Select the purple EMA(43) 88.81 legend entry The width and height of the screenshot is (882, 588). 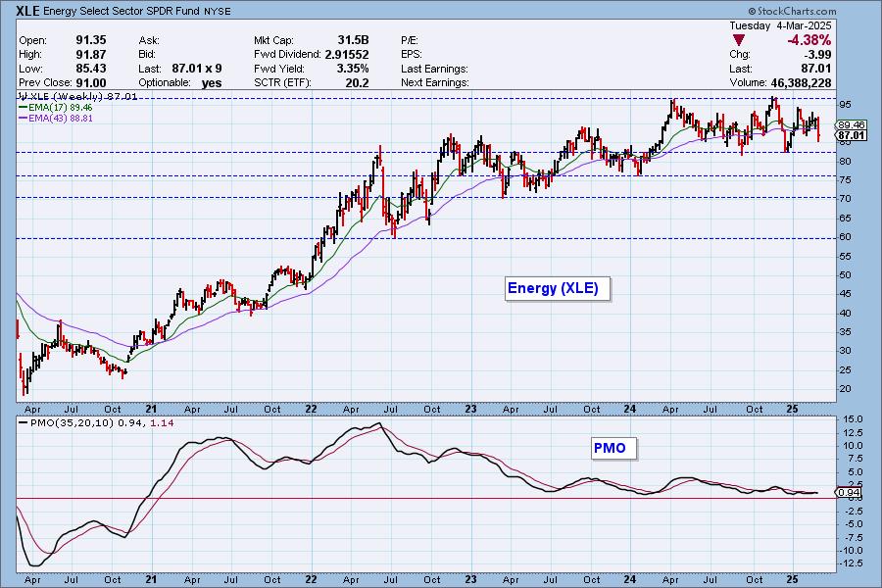coord(56,119)
